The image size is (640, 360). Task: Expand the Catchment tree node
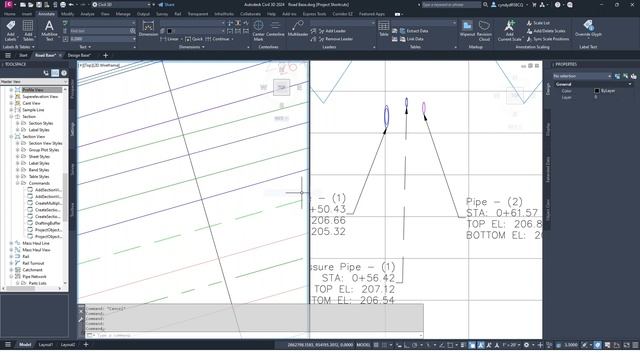(11, 270)
